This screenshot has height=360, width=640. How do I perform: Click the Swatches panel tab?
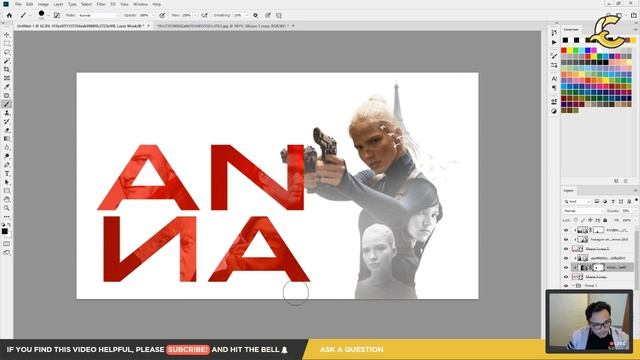pyautogui.click(x=571, y=30)
